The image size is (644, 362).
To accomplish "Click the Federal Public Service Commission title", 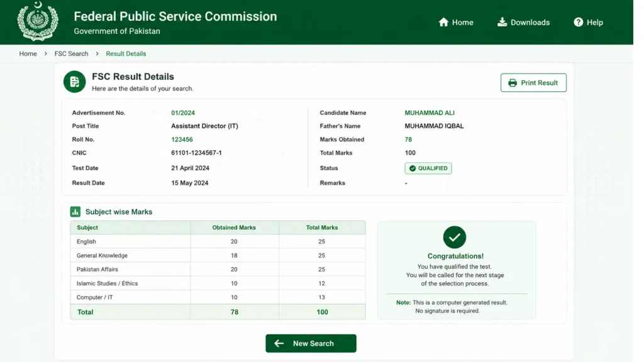I will point(175,16).
